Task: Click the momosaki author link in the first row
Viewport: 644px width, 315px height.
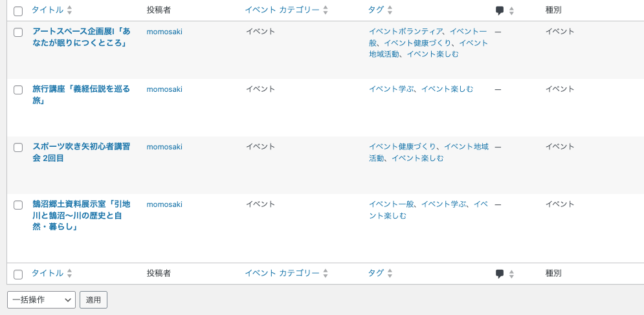Action: (164, 32)
